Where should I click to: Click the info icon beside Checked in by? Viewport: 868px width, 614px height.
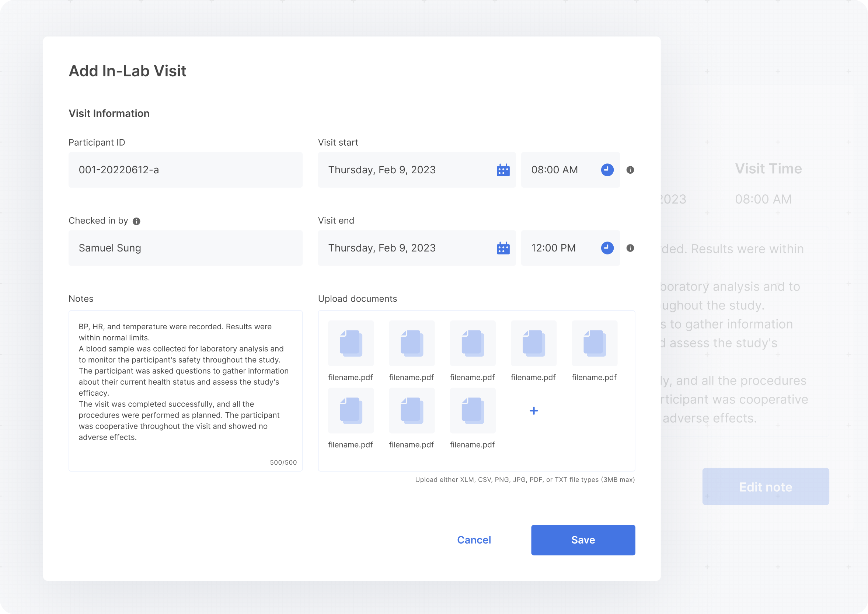click(x=136, y=221)
